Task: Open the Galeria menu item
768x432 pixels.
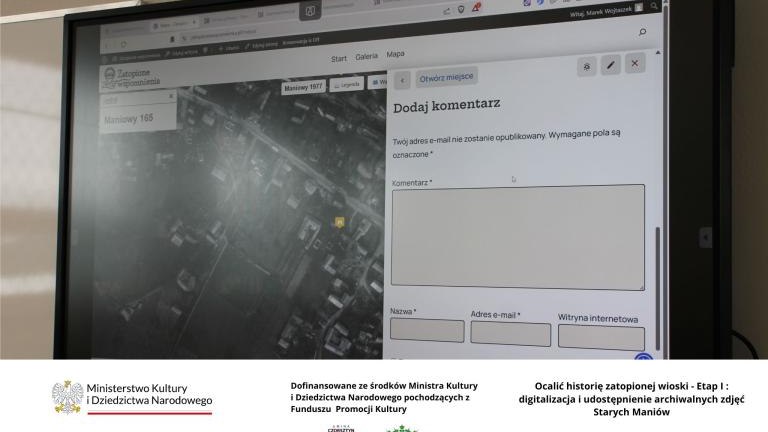Action: point(366,56)
